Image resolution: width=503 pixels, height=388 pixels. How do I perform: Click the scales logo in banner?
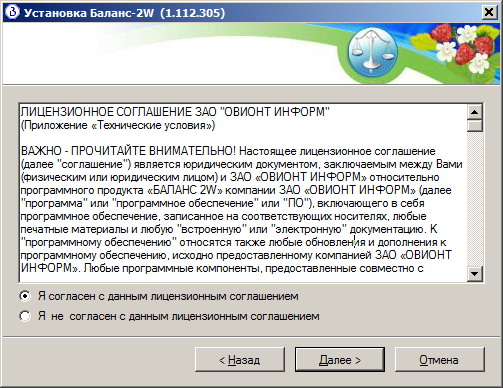(373, 51)
